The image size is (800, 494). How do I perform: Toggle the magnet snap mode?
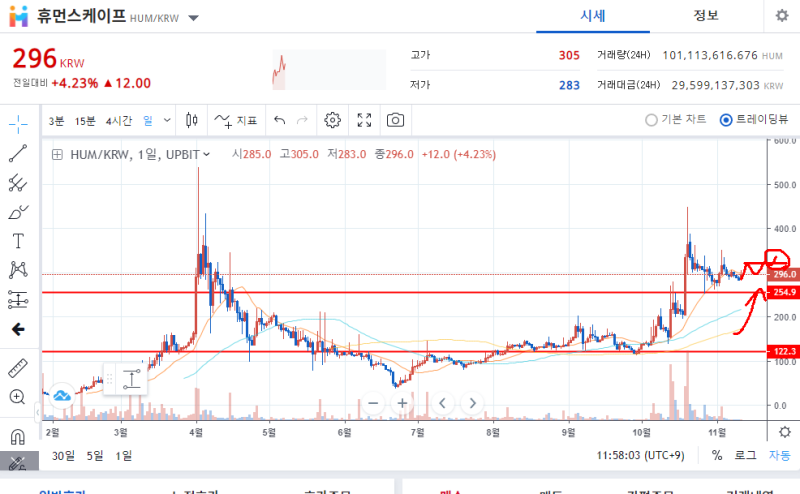tap(18, 437)
